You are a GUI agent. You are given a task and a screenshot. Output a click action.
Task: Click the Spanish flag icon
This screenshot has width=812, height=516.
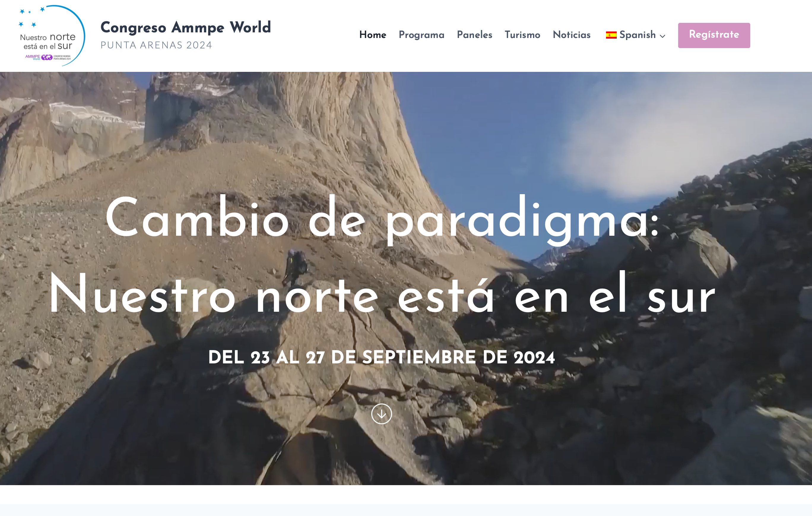coord(611,35)
